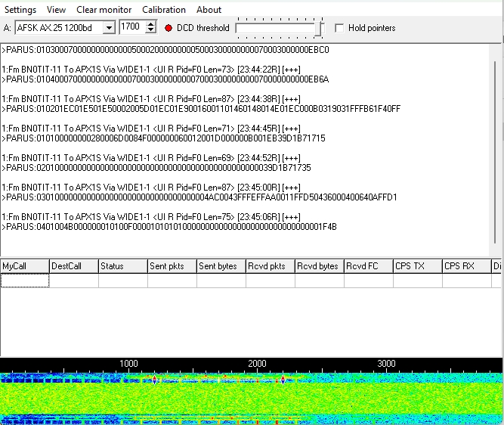Click the packet header line timestamped 23:44:45R
The height and width of the screenshot is (425, 504).
click(151, 129)
